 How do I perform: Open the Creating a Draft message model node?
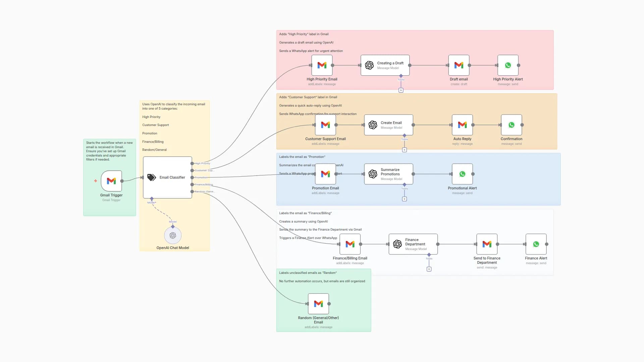pos(385,65)
